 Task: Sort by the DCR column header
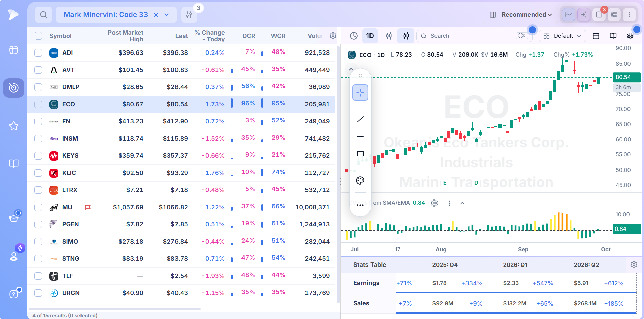click(249, 36)
